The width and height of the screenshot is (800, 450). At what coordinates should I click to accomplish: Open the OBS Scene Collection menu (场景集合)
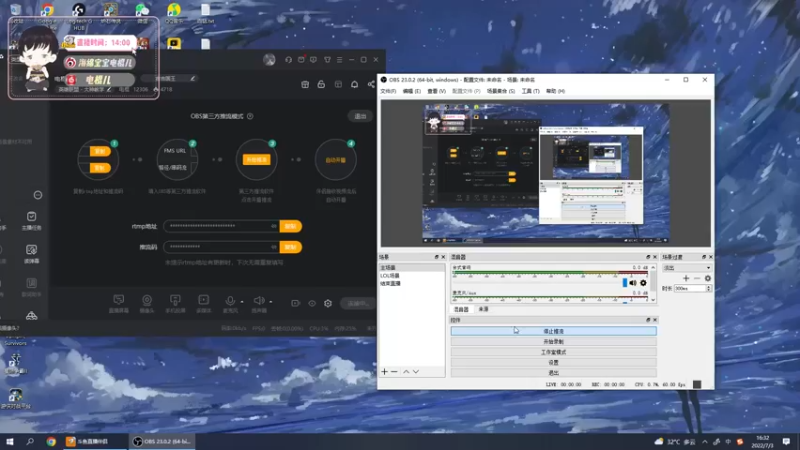(x=501, y=91)
